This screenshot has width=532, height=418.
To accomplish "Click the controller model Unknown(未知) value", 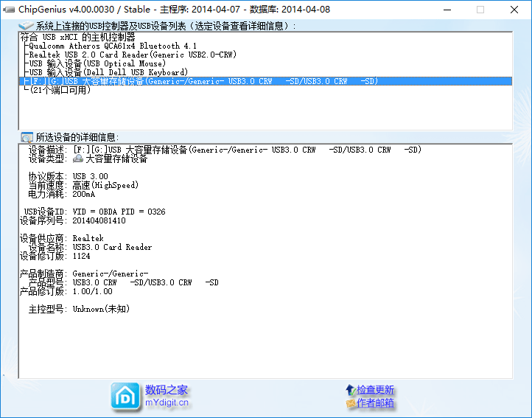I will [101, 309].
